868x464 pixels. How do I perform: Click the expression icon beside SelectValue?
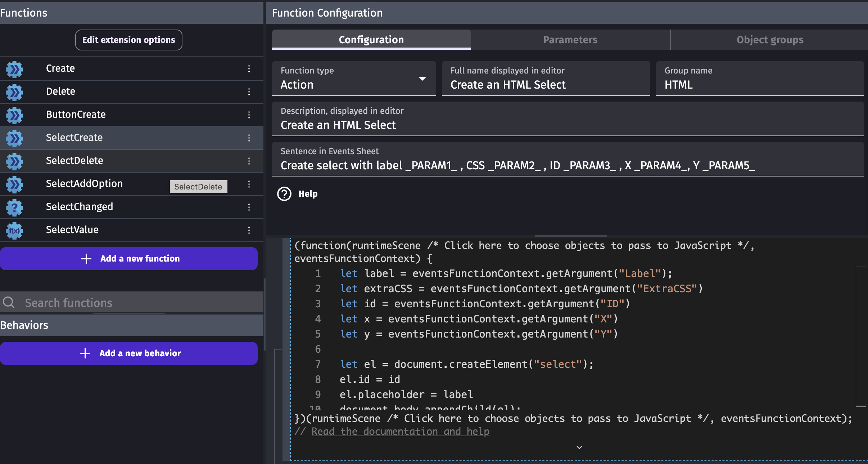14,230
